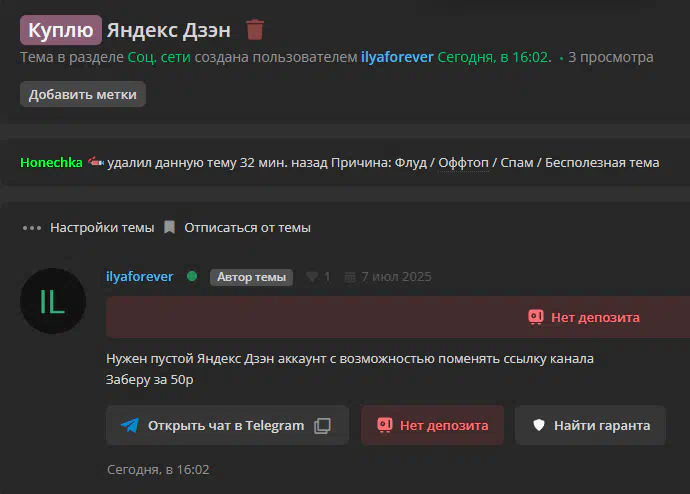Viewport: 690px width, 494px height.
Task: Click the 3 просмотра view counter
Action: click(611, 57)
